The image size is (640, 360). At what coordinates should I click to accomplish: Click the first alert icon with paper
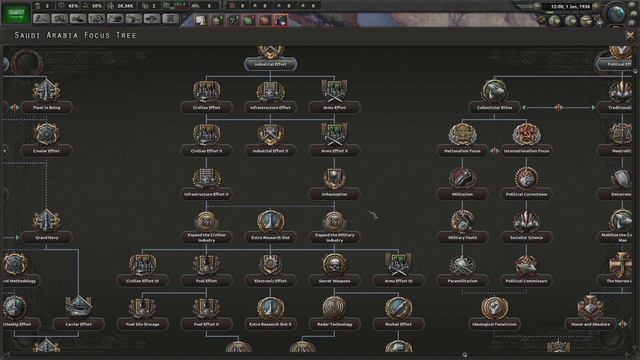pyautogui.click(x=201, y=20)
